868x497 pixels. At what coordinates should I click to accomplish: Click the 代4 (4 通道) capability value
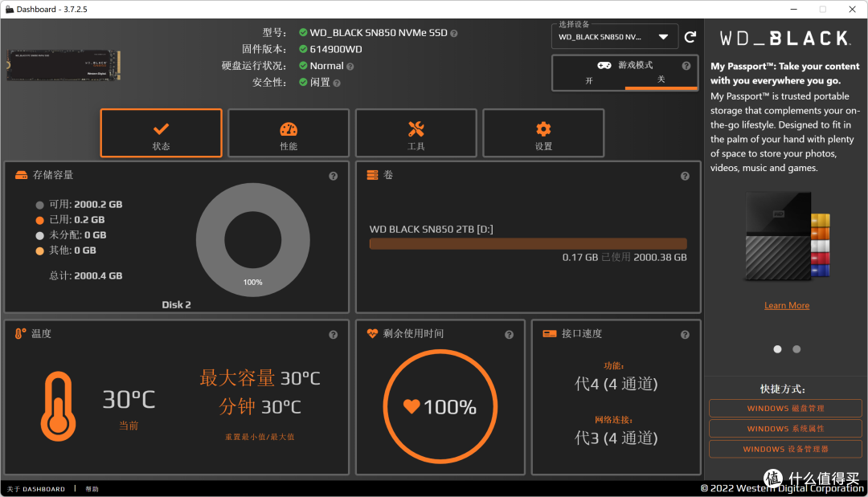616,384
